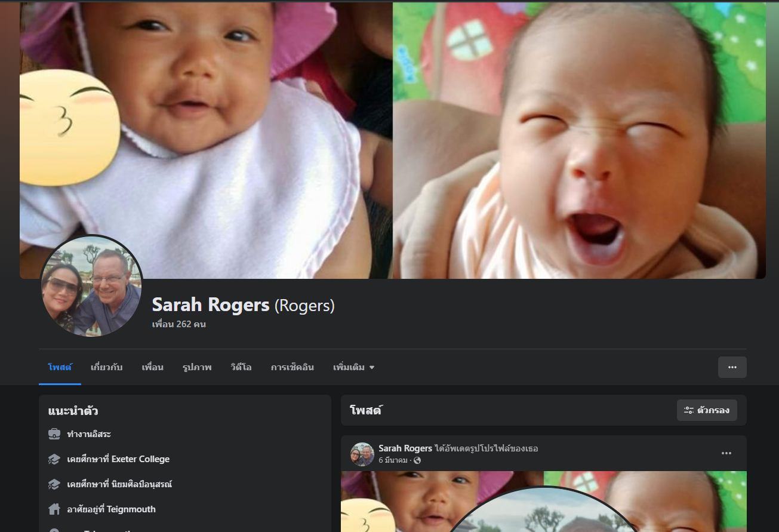Viewport: 779px width, 532px height.
Task: Click the globe audience icon beside the post date
Action: click(x=417, y=460)
